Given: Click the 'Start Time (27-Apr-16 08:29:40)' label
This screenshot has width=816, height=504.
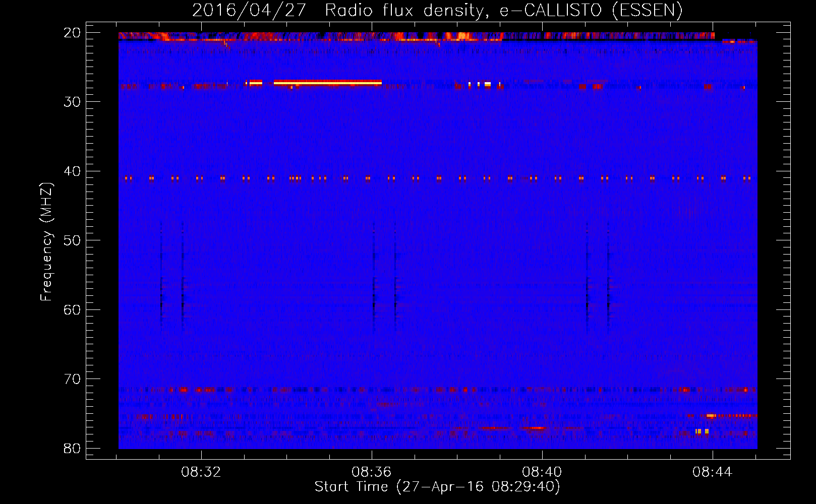Looking at the screenshot, I should pyautogui.click(x=437, y=487).
